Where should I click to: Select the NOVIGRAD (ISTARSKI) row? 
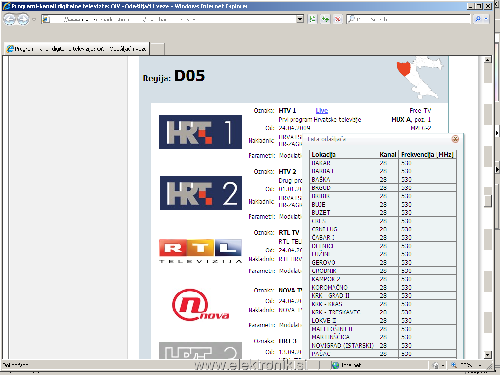[x=382, y=346]
